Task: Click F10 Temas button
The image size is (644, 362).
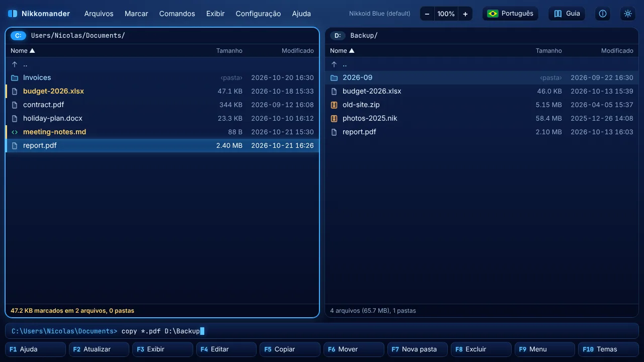Action: (608, 349)
